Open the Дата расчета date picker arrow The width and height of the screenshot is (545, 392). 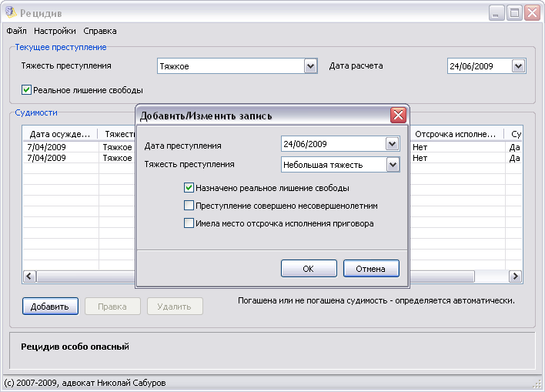[x=518, y=66]
